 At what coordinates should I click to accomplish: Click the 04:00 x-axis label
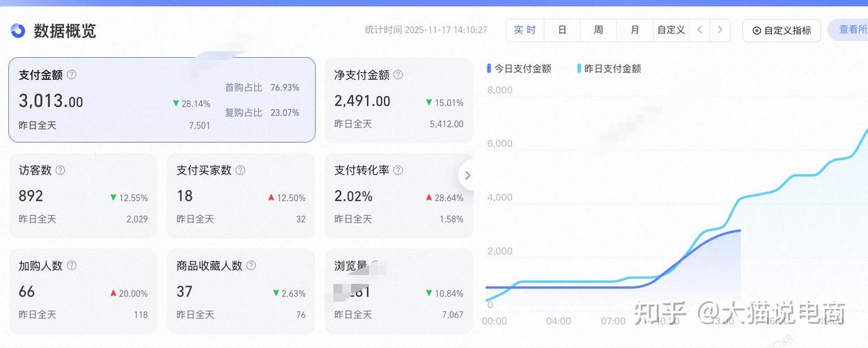tap(559, 321)
